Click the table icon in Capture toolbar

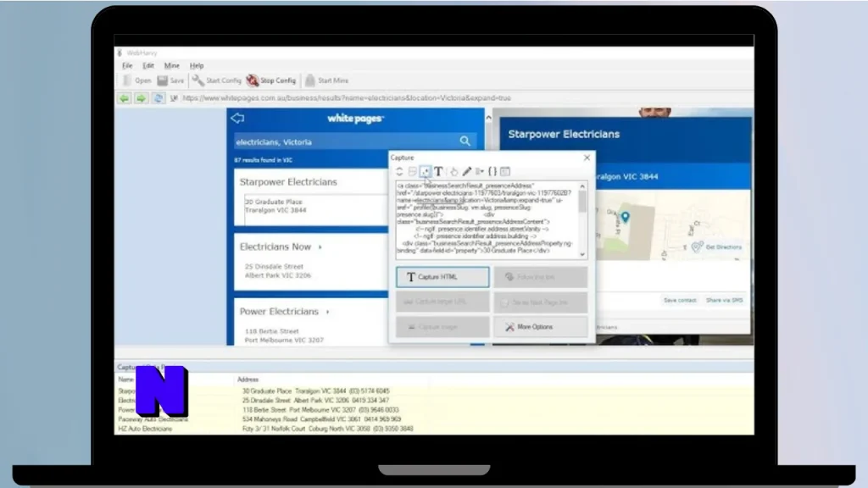coord(505,171)
